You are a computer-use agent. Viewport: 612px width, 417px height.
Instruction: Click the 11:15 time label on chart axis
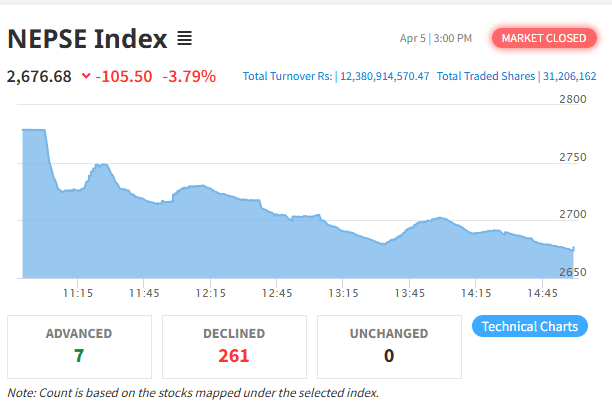tap(78, 293)
